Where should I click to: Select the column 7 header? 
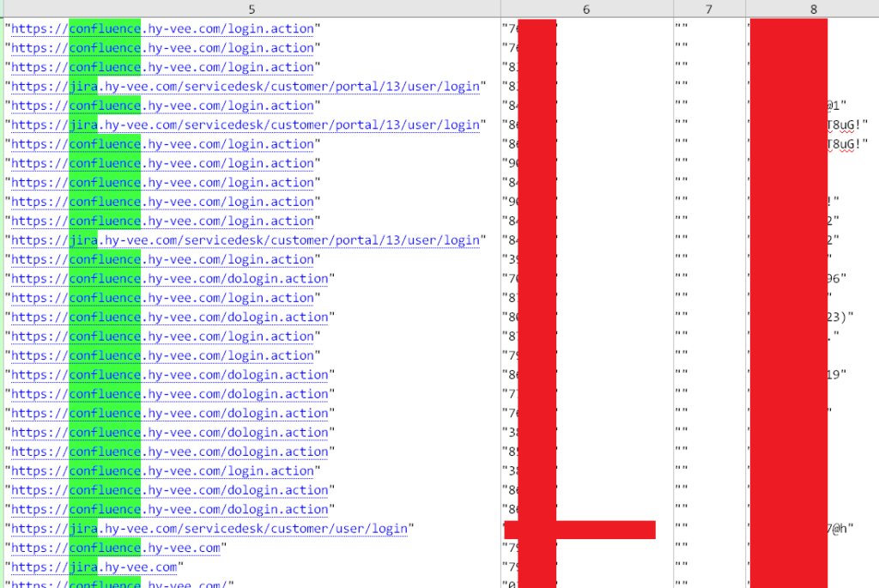[709, 9]
